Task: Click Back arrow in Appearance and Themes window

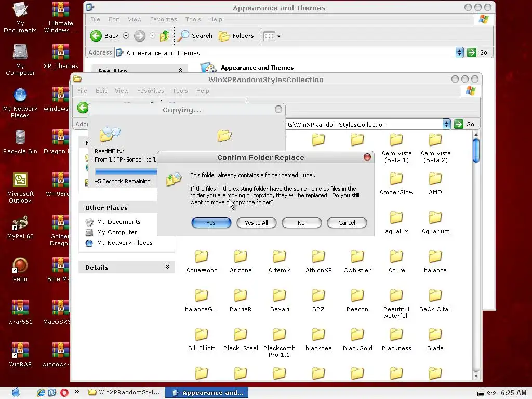Action: (96, 36)
